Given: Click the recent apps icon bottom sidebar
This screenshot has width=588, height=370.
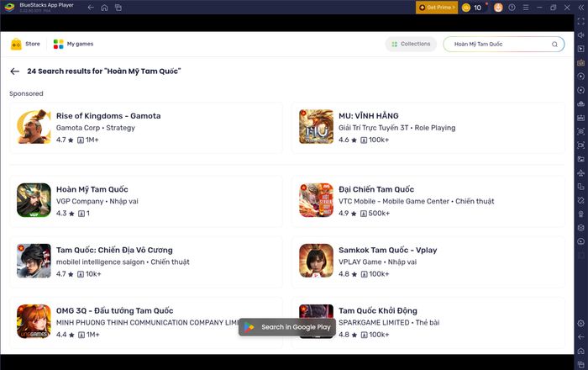Looking at the screenshot, I should point(581,364).
